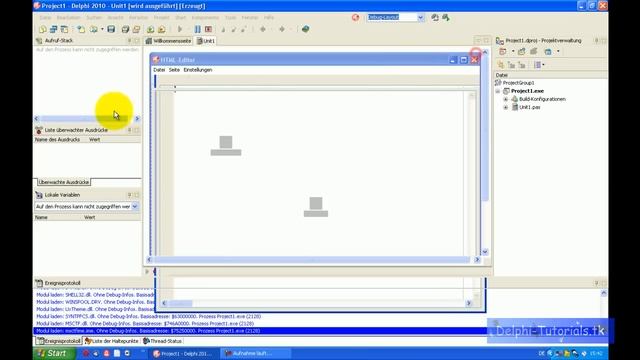Click the Project1 Delphi 2010 taskbar button

point(182,353)
